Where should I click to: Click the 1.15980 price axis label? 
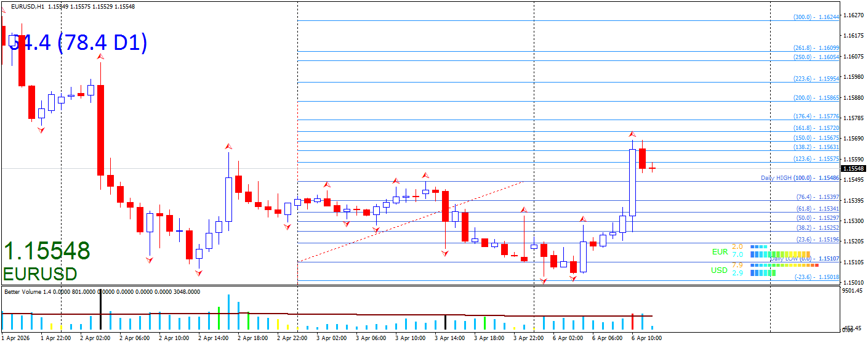(853, 77)
